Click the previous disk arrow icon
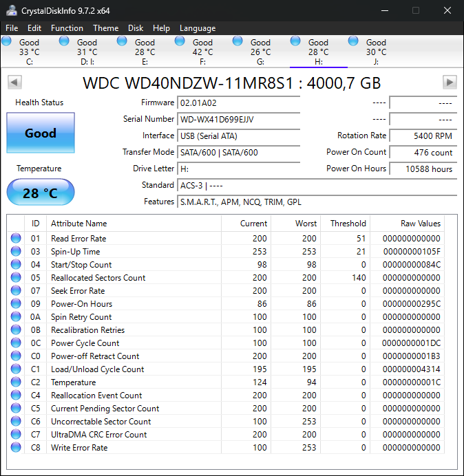The height and width of the screenshot is (476, 464). [x=14, y=83]
